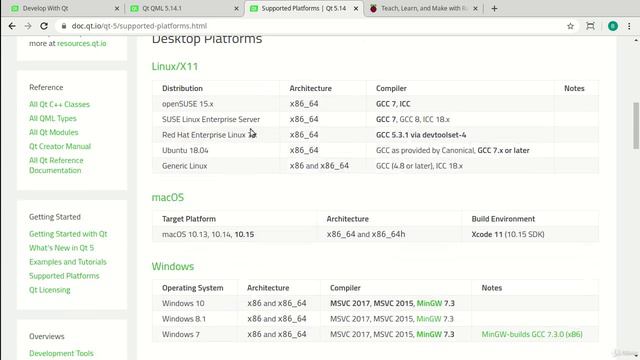Switch to Develop With Qt tab
The image size is (640, 360).
click(61, 8)
